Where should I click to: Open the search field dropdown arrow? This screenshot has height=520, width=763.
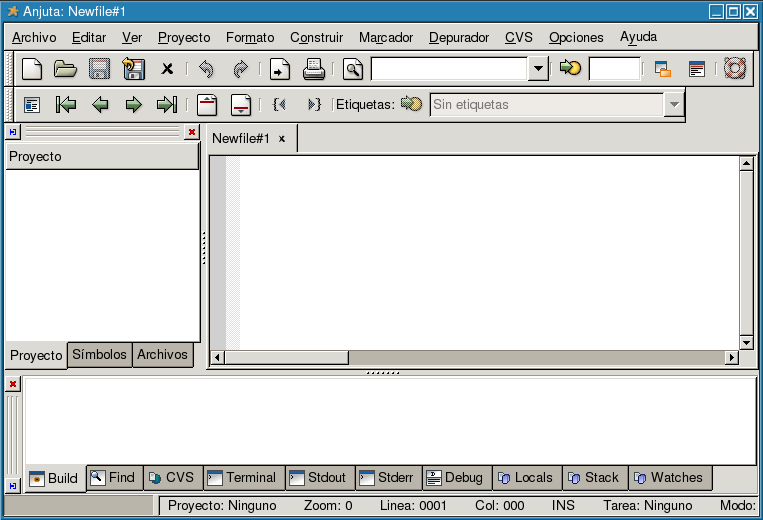pyautogui.click(x=538, y=69)
